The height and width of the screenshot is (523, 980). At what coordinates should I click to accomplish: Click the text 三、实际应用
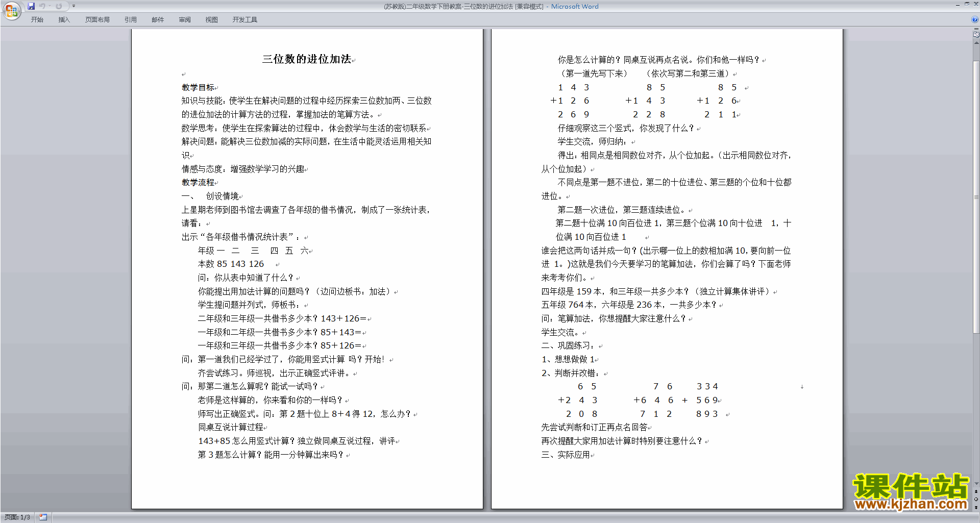pyautogui.click(x=566, y=455)
